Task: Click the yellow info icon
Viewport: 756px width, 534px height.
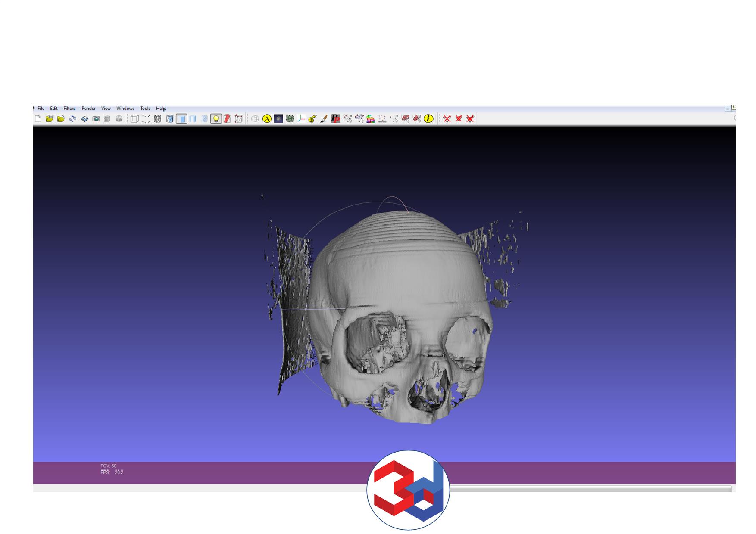Action: pyautogui.click(x=428, y=119)
